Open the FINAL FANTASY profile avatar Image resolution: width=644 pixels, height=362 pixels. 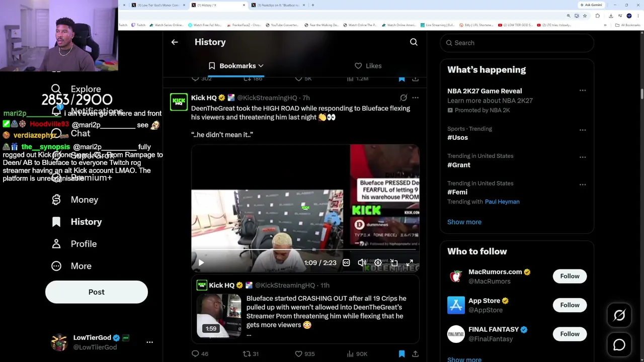coord(456,334)
